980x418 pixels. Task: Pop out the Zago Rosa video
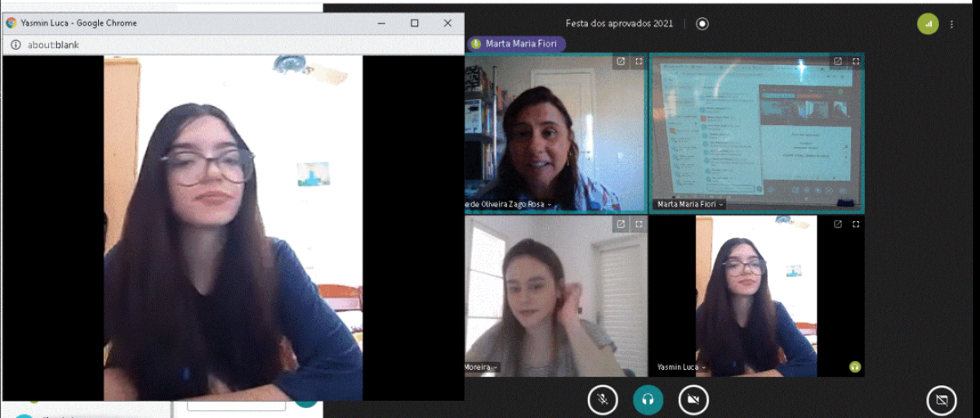pyautogui.click(x=621, y=61)
